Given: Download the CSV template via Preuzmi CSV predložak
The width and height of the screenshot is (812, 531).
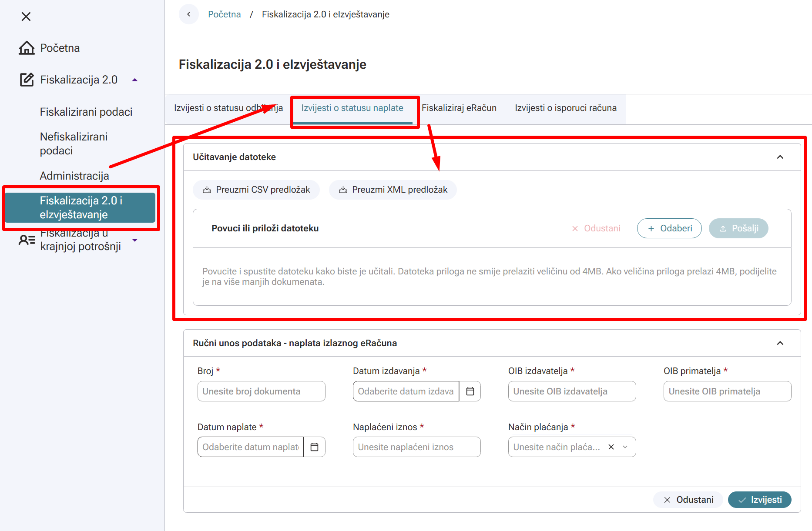Looking at the screenshot, I should (256, 190).
